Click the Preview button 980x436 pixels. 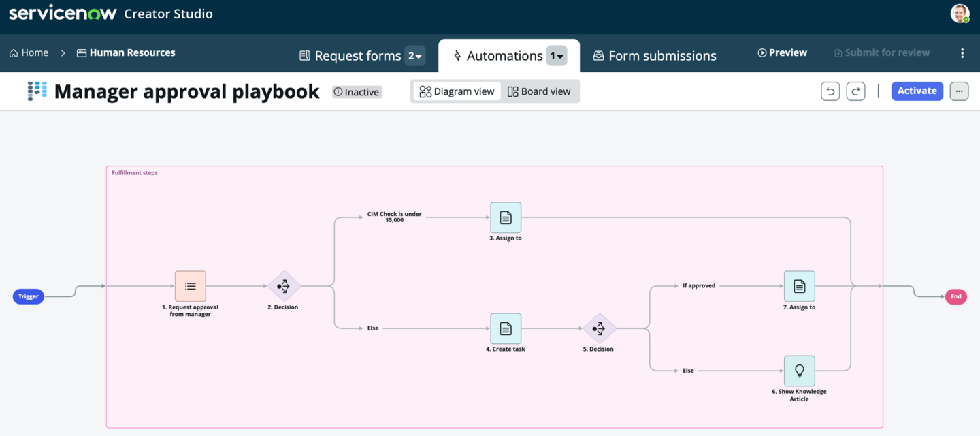pyautogui.click(x=782, y=52)
